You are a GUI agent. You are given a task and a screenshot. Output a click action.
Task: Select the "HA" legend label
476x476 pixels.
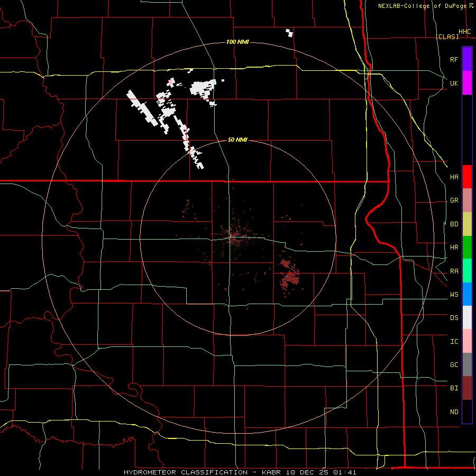(x=454, y=177)
